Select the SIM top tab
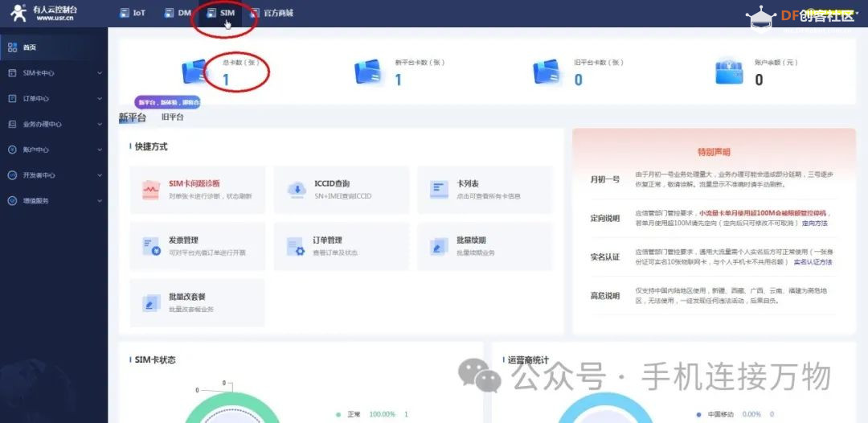 220,13
